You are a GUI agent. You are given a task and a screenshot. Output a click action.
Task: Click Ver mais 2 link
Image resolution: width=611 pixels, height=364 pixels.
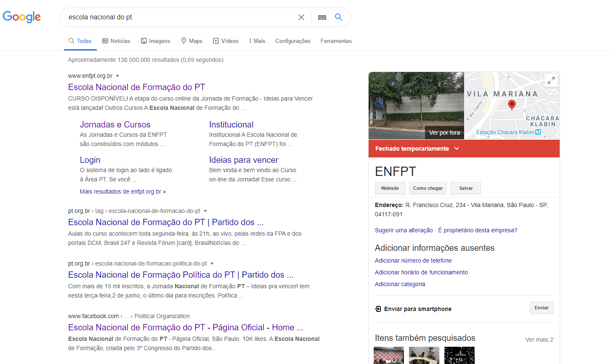pos(539,340)
